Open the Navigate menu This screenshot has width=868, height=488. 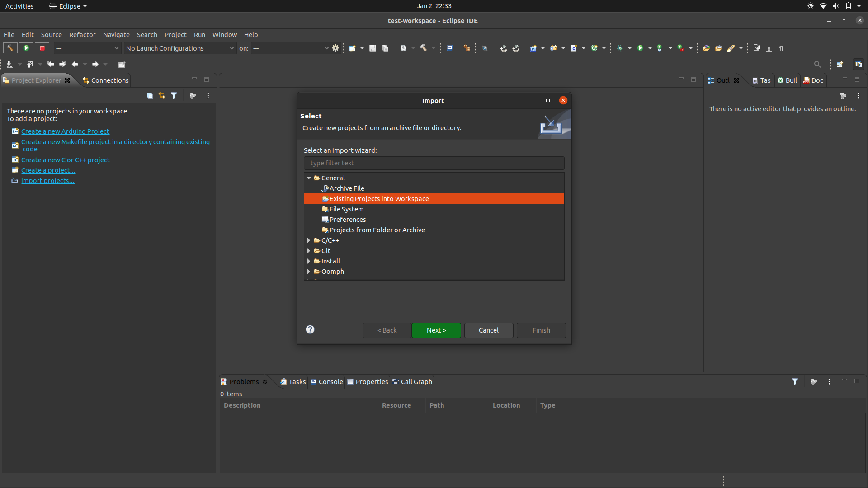[x=116, y=35]
